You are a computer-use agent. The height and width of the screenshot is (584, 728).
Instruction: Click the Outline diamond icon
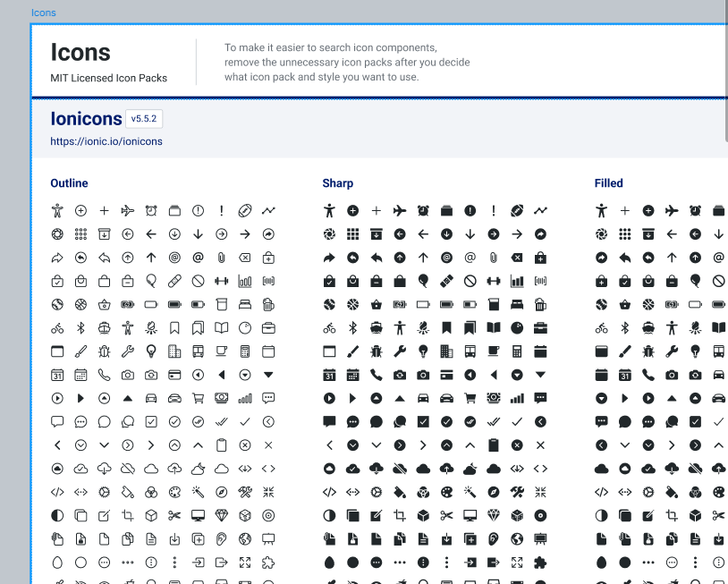(222, 516)
